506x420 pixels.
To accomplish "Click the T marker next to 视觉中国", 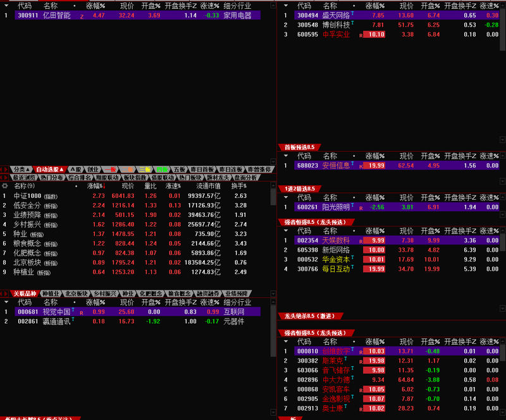I will 73,309.
